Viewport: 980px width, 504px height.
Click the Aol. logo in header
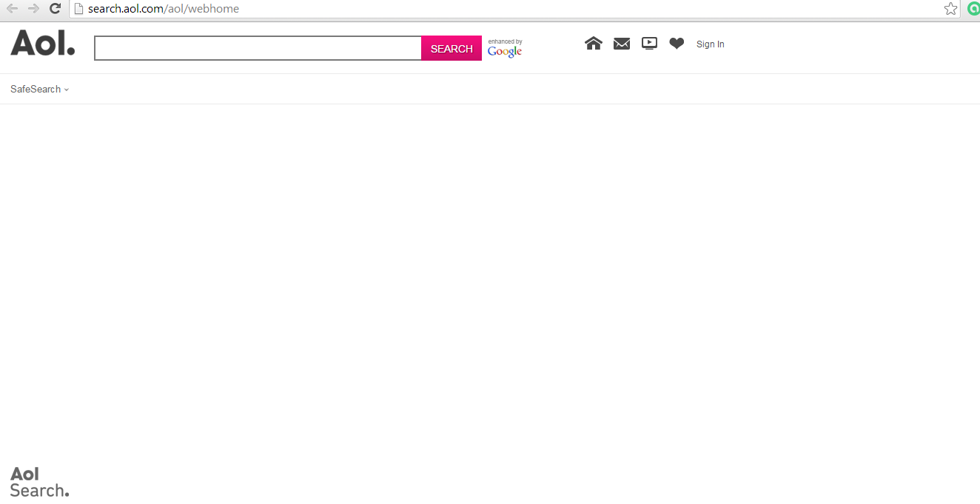click(43, 43)
